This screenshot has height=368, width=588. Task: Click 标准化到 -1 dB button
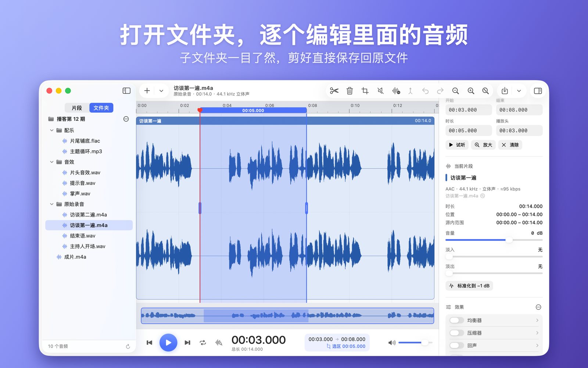(469, 286)
